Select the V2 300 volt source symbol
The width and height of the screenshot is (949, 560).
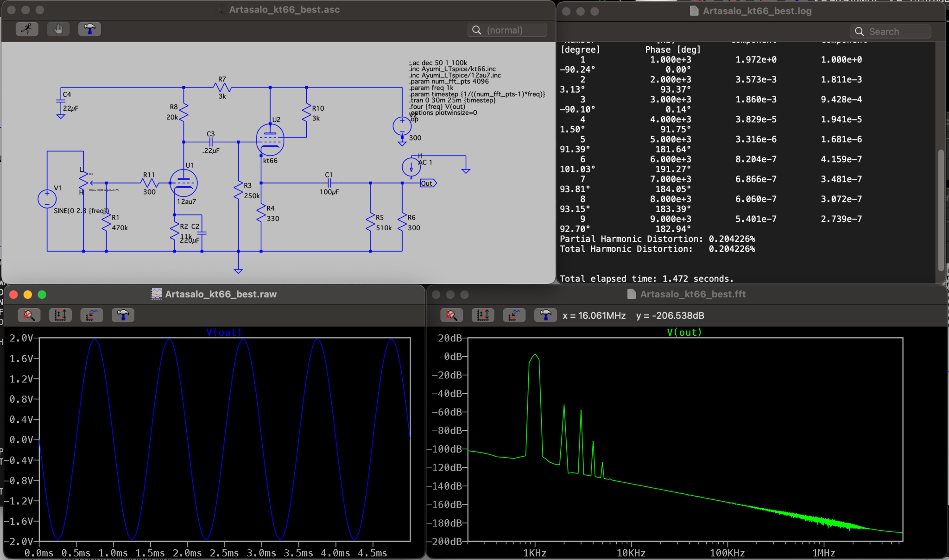pyautogui.click(x=402, y=126)
